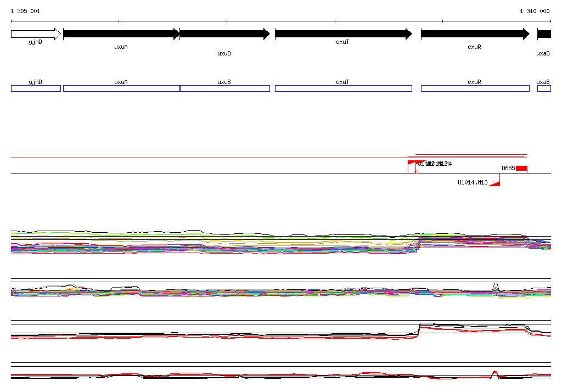Click the blue exuR annotation box
Screen dimensions: 562x392
(475, 88)
